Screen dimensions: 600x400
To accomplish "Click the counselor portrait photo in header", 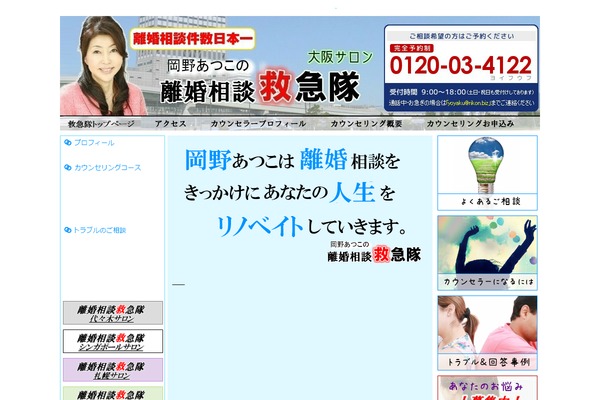I will [102, 66].
